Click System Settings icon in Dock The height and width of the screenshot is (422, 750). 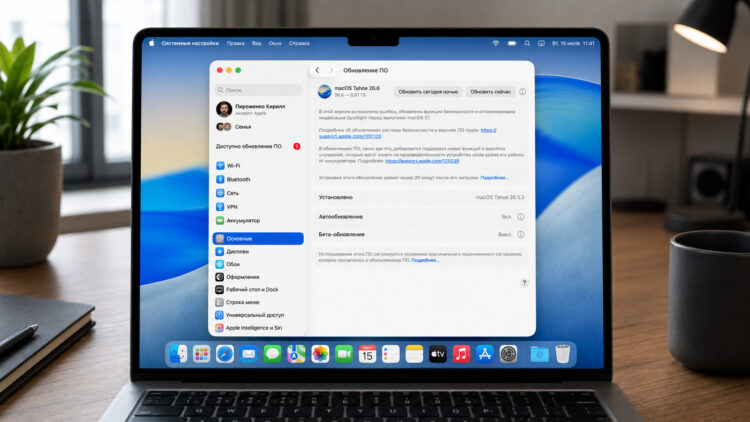pyautogui.click(x=508, y=355)
